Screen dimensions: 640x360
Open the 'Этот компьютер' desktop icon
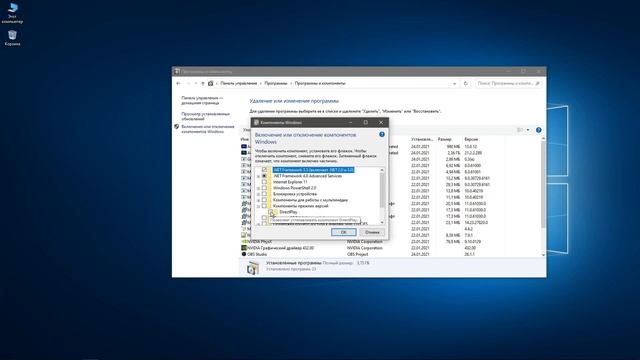[x=12, y=13]
